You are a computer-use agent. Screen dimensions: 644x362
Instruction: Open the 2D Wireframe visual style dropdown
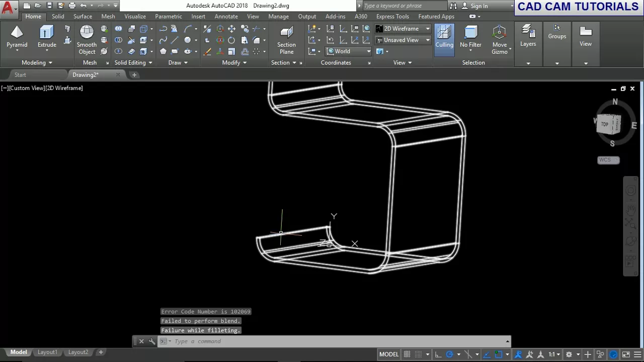coord(403,29)
